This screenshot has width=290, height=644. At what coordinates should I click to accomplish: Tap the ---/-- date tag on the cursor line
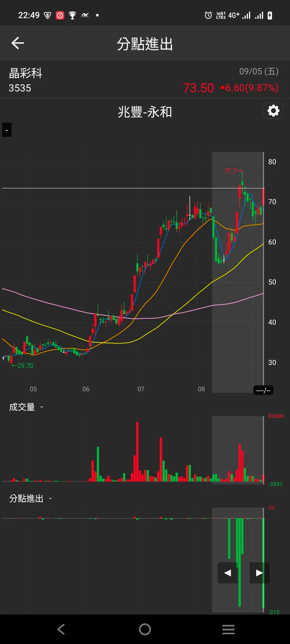click(x=263, y=390)
